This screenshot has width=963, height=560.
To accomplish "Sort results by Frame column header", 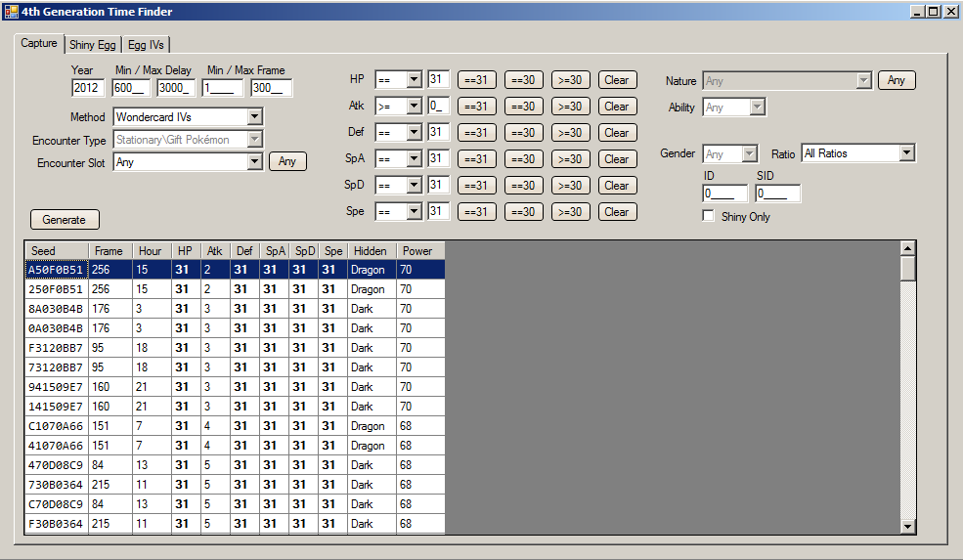I will [109, 250].
